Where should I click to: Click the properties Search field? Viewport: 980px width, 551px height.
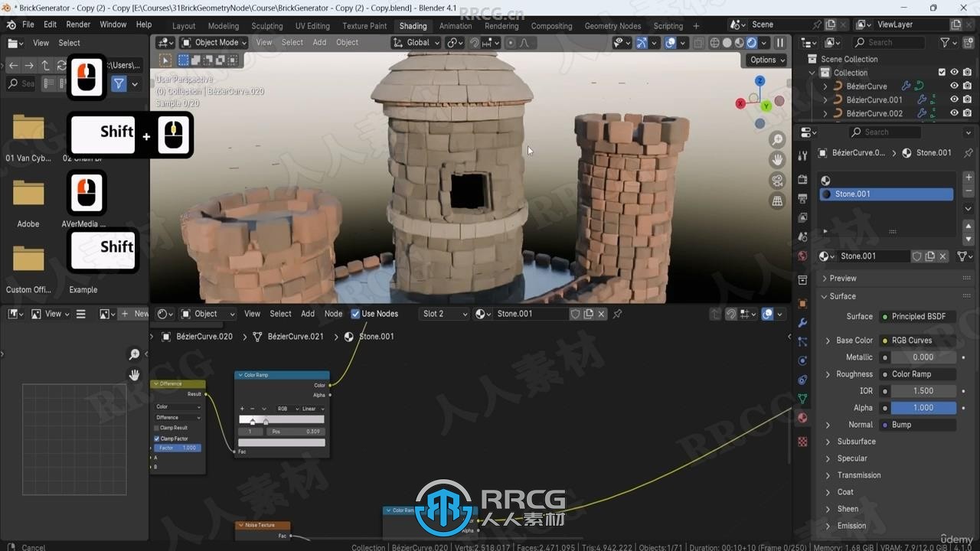click(885, 132)
